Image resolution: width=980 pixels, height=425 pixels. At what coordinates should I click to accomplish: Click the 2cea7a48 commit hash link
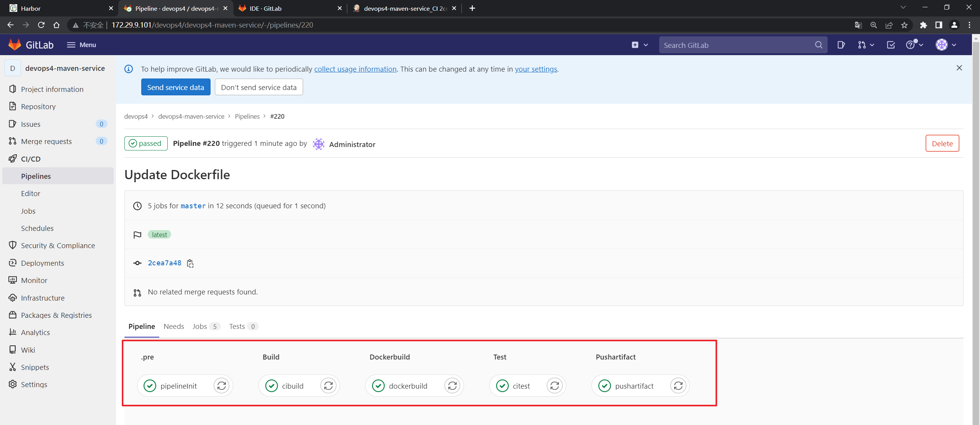[164, 263]
